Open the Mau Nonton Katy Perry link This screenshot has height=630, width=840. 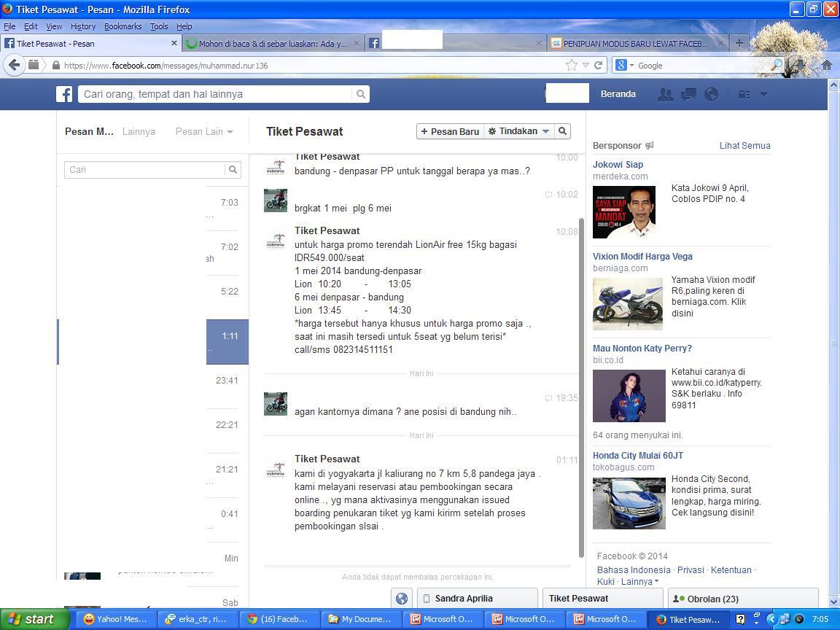tap(642, 349)
